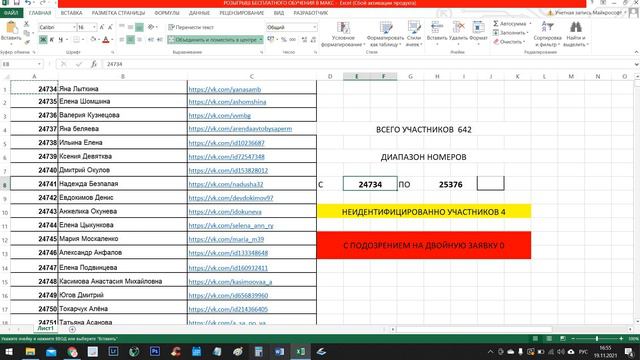
Task: Expand the Name Box dropdown arrow
Action: (39, 64)
